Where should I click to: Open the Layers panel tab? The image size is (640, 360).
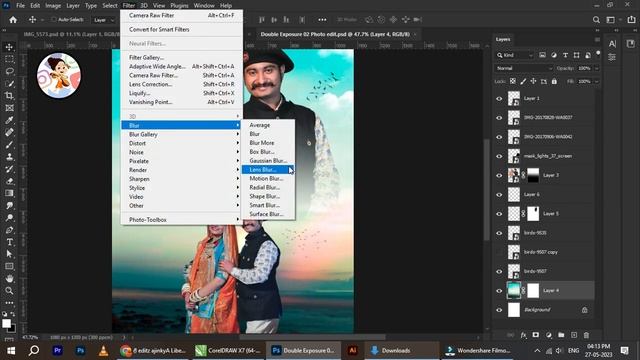click(x=503, y=39)
